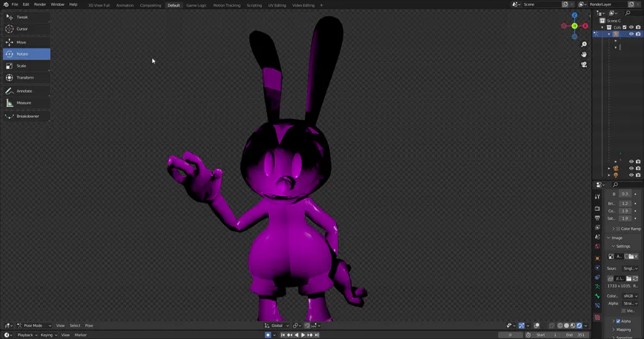Open the Render properties tab
Viewport: 644px width, 339px height.
pos(597,209)
